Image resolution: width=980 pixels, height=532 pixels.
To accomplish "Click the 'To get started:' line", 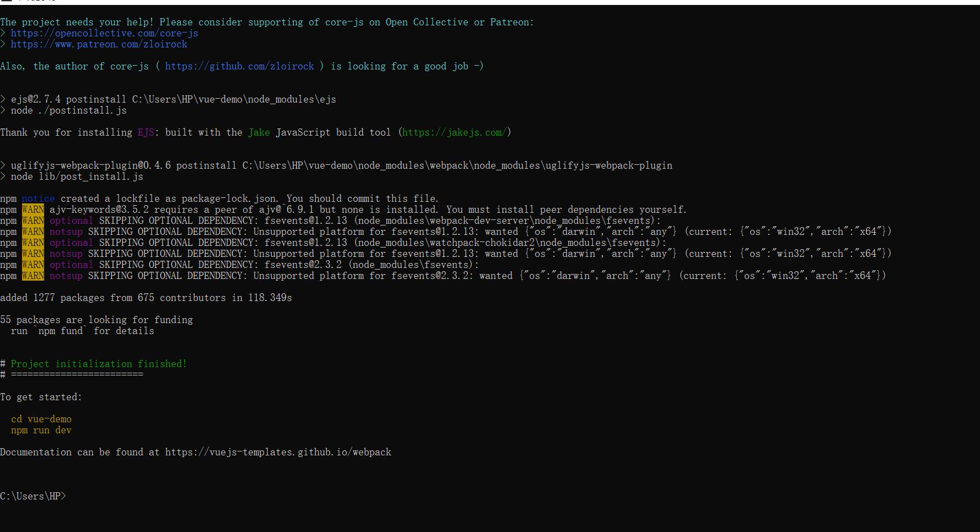I will coord(41,397).
